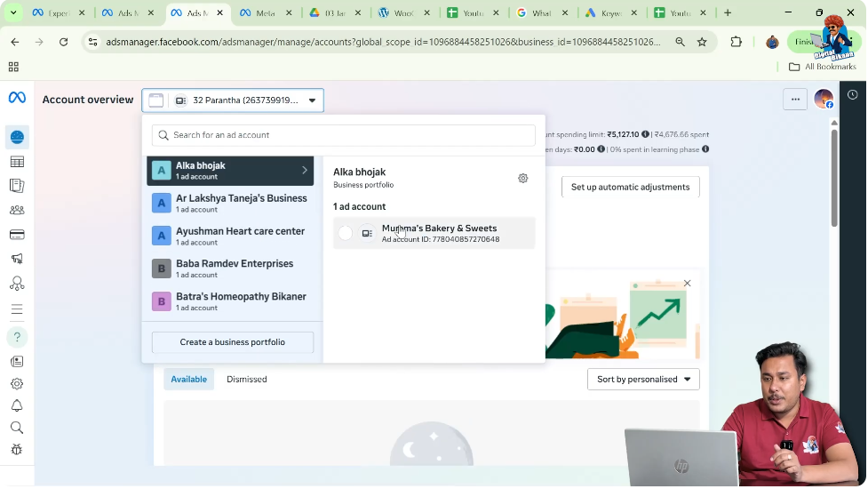Expand Alka bhojak portfolio row

(x=230, y=171)
